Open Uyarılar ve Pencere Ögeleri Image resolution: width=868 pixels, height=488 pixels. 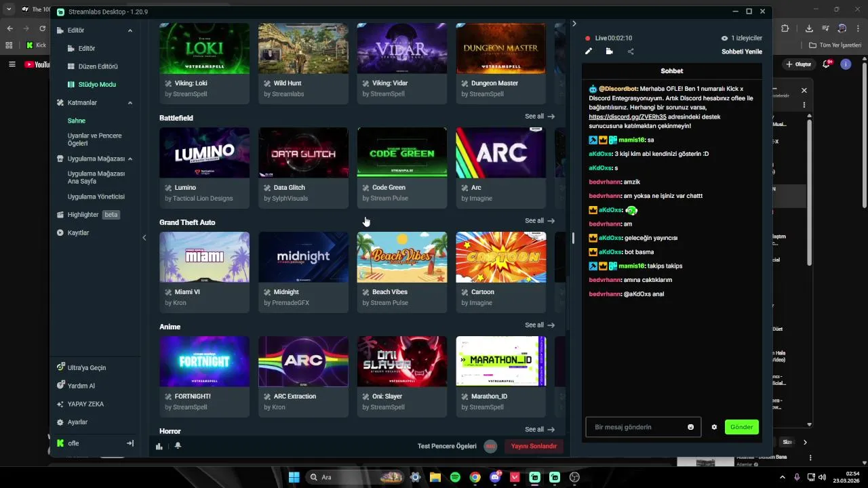95,140
